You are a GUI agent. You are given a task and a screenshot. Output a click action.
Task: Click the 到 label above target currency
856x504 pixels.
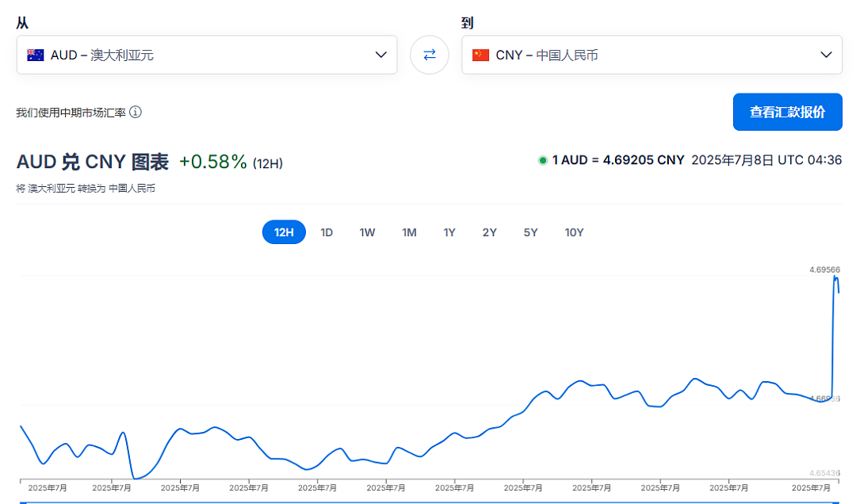coord(468,23)
